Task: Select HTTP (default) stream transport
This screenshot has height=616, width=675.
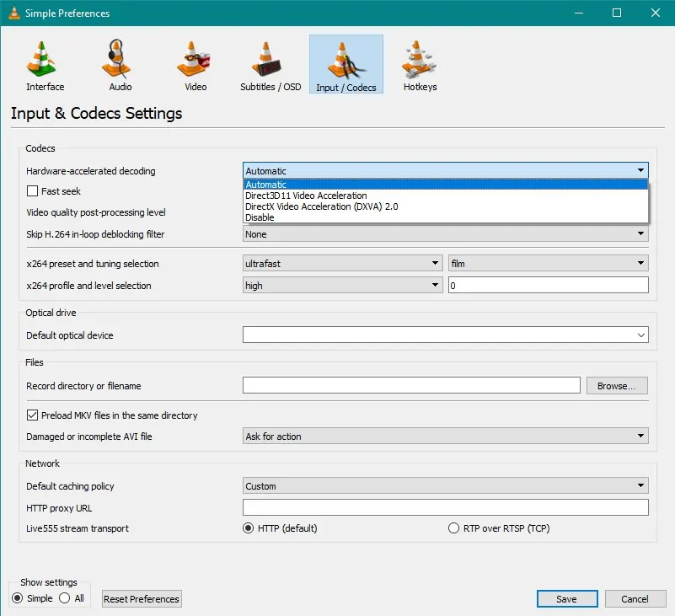Action: pos(249,528)
